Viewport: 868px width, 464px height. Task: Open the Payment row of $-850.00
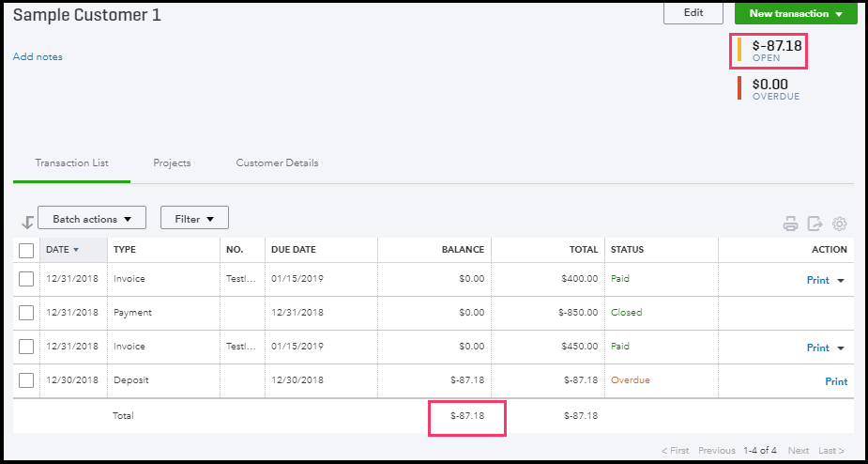(434, 313)
